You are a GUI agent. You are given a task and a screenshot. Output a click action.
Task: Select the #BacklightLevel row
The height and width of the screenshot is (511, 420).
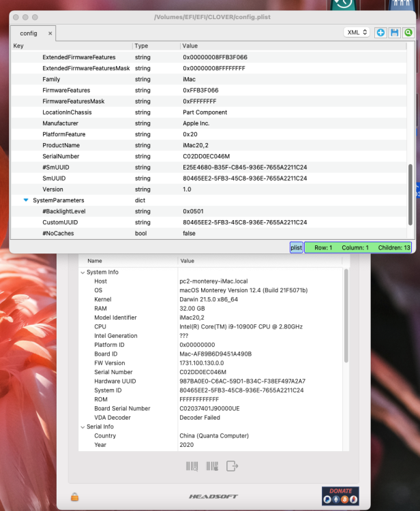[x=209, y=211]
